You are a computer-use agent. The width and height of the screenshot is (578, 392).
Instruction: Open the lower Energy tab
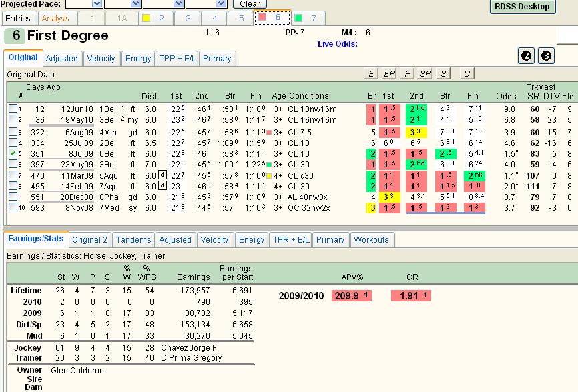tap(252, 240)
